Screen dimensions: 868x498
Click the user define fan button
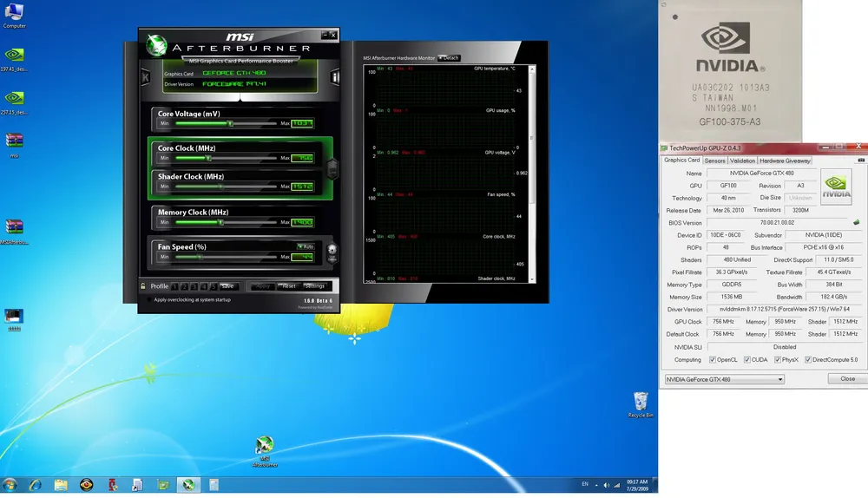(331, 254)
